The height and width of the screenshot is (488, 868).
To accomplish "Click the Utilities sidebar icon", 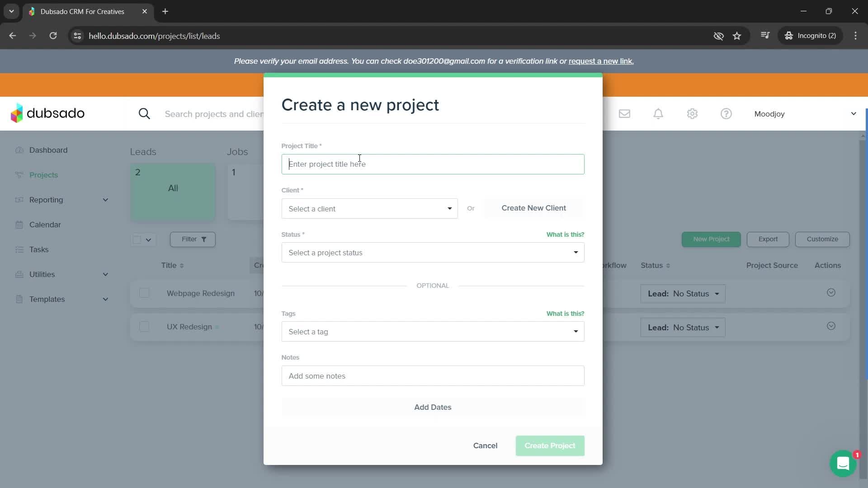I will click(19, 274).
